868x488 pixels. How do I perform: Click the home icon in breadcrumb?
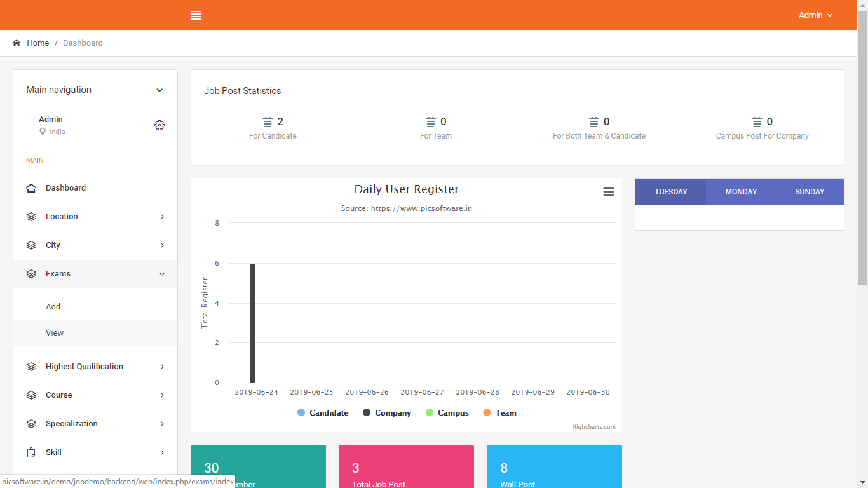pyautogui.click(x=17, y=43)
